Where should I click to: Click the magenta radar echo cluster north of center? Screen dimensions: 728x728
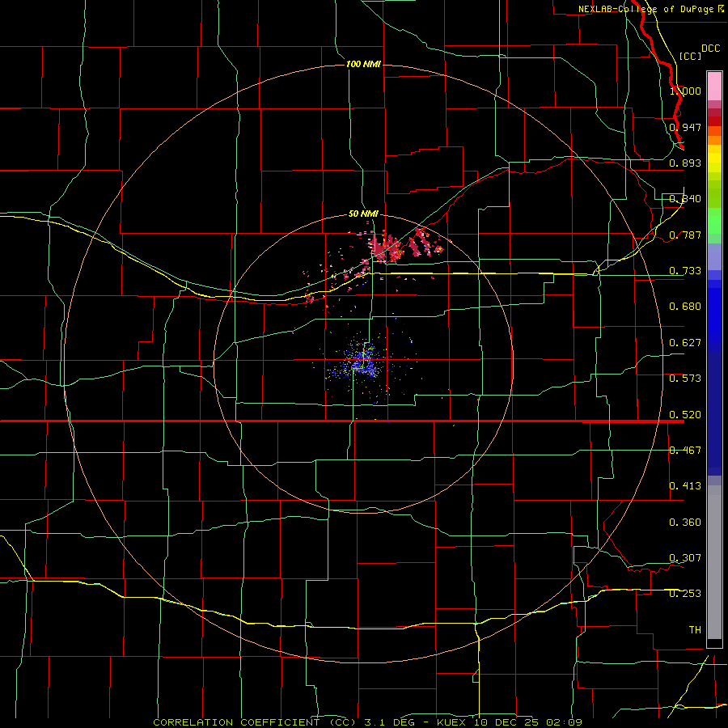[x=387, y=248]
